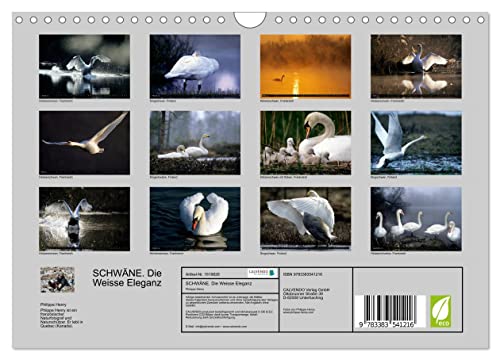The height and width of the screenshot is (360, 500).
Task: Open the swan taking off from blue water photo
Action: tap(416, 143)
